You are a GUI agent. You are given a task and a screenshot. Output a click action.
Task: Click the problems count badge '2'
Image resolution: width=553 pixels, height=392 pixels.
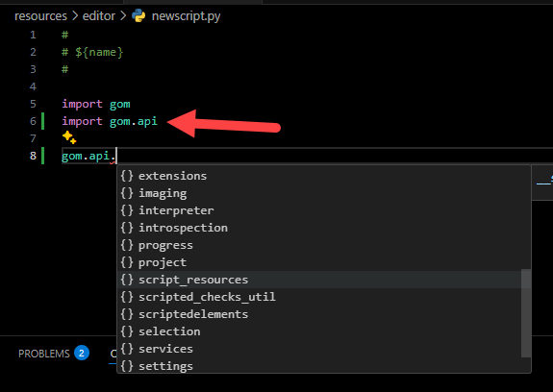pos(82,354)
